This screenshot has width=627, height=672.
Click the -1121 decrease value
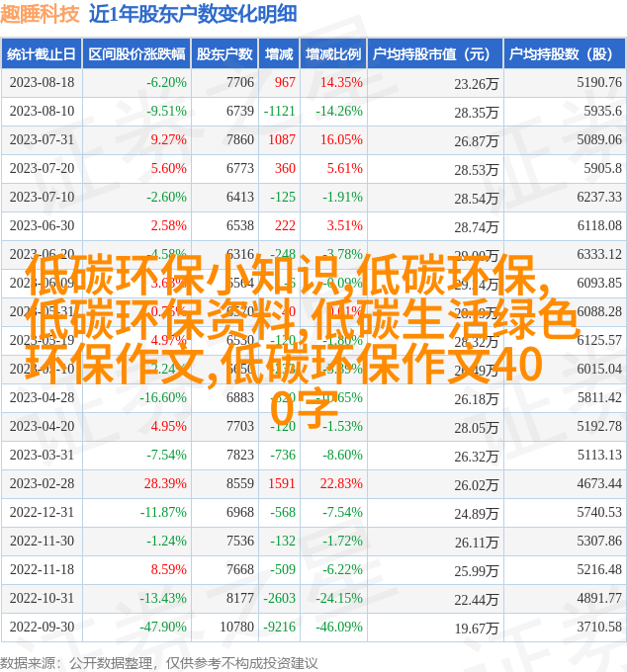[x=279, y=111]
